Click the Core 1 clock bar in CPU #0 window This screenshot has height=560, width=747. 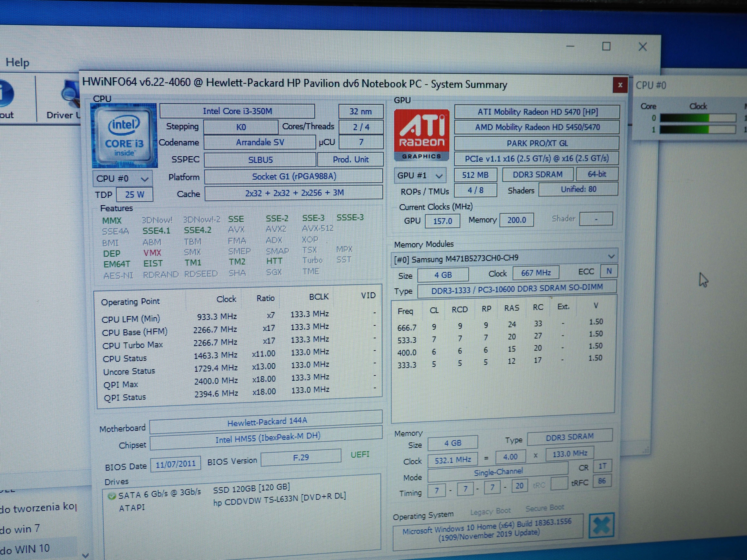(x=698, y=129)
